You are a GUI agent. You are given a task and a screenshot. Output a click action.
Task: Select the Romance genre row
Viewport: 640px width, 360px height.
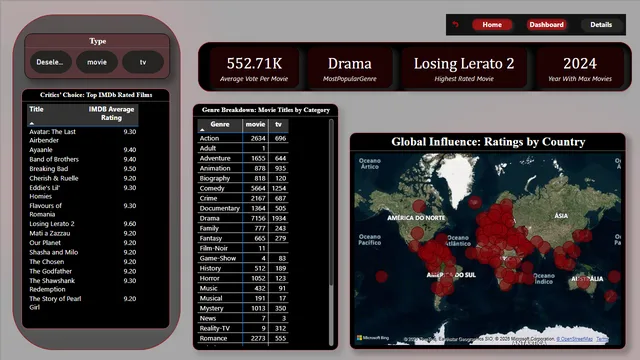(243, 338)
